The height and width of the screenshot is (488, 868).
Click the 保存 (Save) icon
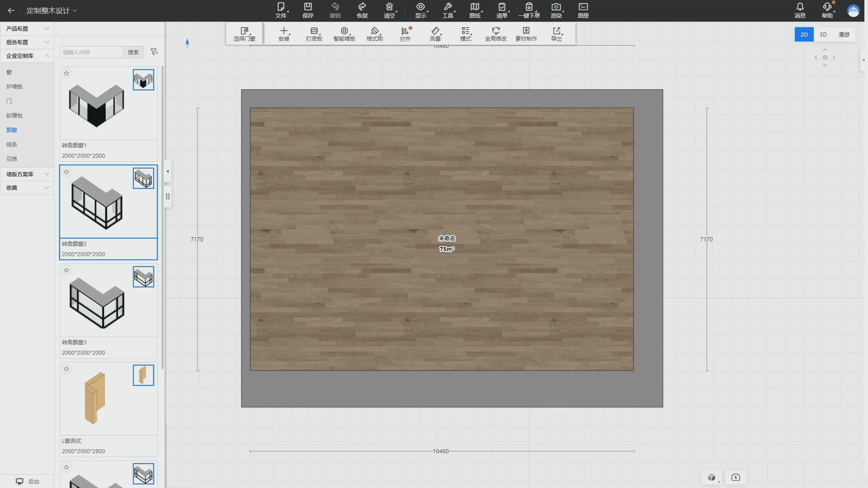(x=308, y=10)
